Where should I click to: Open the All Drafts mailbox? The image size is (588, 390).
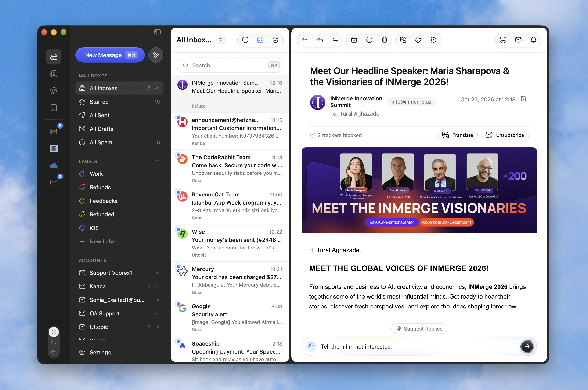point(119,129)
